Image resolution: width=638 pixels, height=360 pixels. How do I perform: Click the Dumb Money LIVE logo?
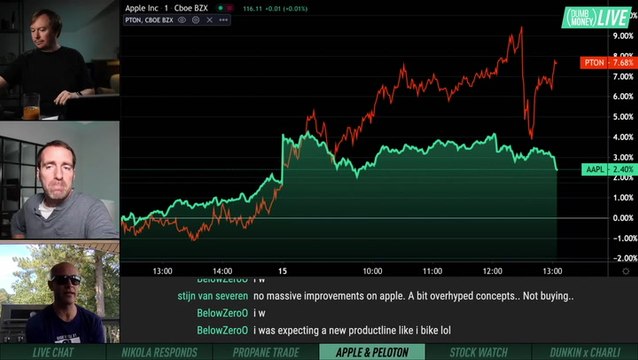(x=596, y=17)
